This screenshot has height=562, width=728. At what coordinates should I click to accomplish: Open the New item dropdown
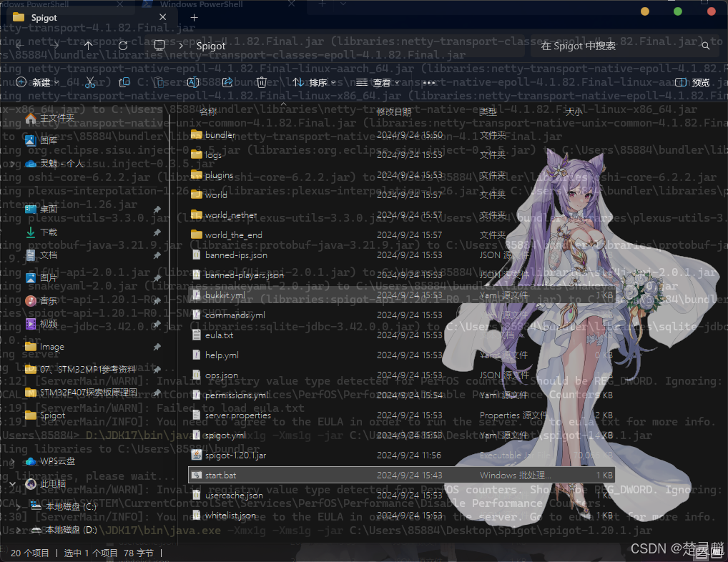pyautogui.click(x=37, y=83)
